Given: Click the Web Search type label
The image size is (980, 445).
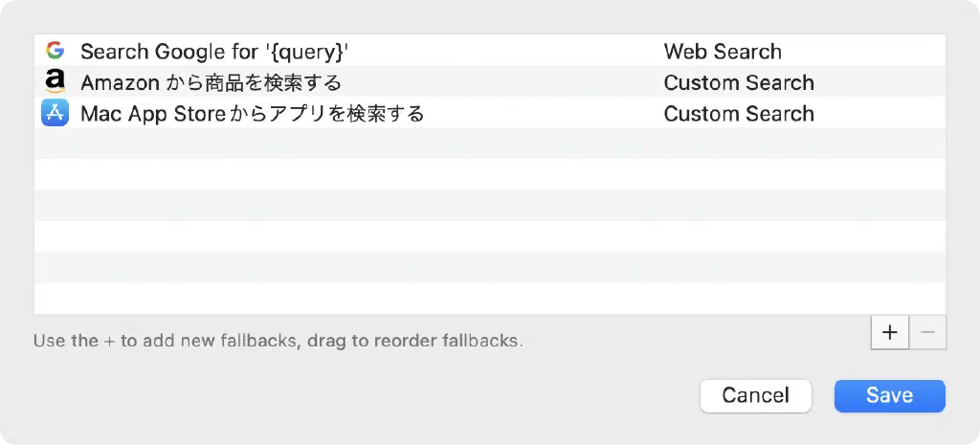Looking at the screenshot, I should (x=723, y=52).
